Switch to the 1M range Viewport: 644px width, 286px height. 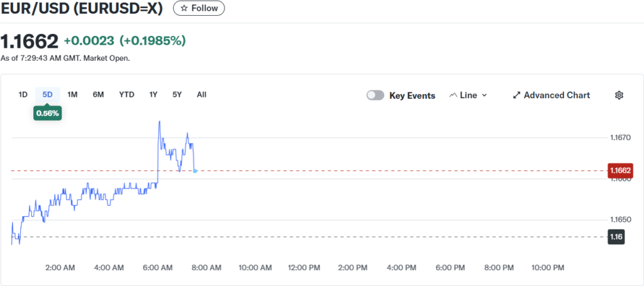point(72,94)
